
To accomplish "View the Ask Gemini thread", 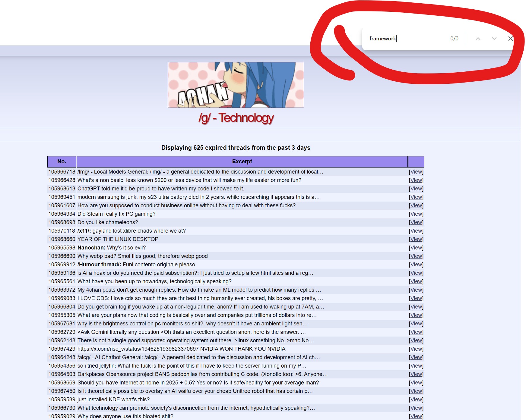I will click(x=416, y=332).
